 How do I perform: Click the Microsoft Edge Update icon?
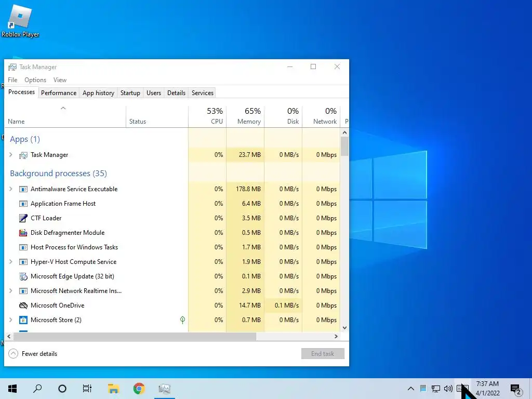click(x=23, y=276)
